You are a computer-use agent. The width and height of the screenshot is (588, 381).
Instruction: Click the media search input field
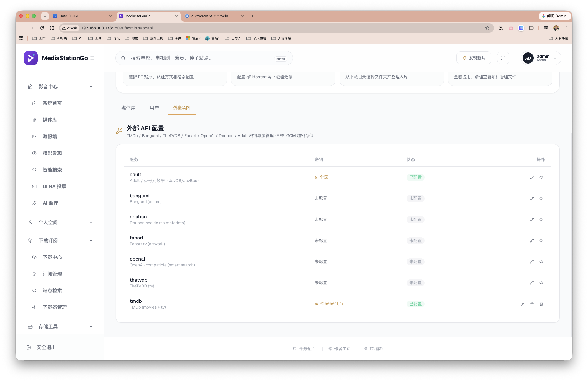click(204, 58)
